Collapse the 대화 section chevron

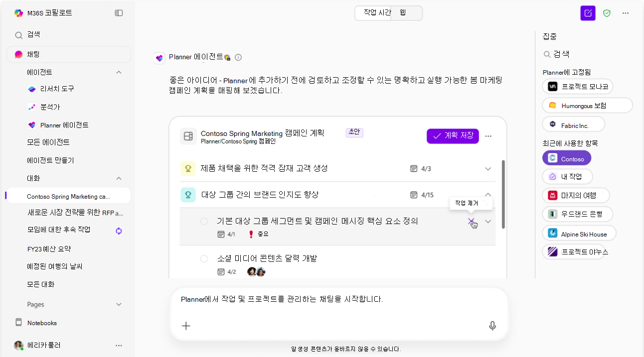(x=119, y=178)
